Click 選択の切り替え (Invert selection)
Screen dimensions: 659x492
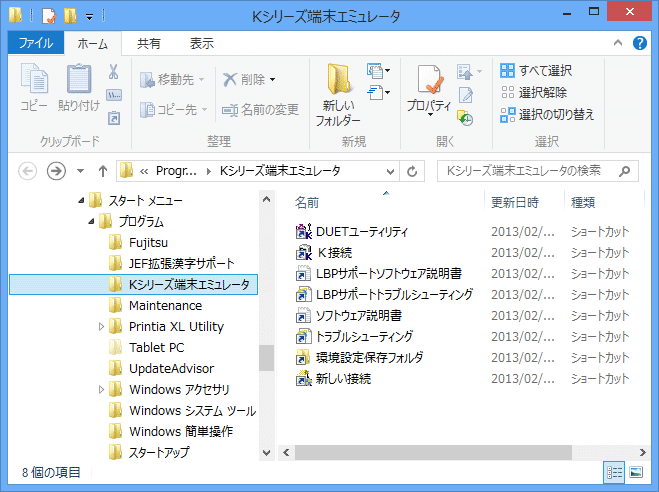547,114
